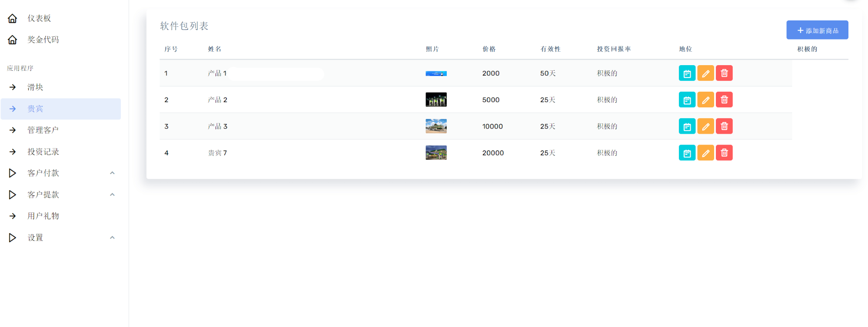Select the name cell 产品 1

[217, 73]
